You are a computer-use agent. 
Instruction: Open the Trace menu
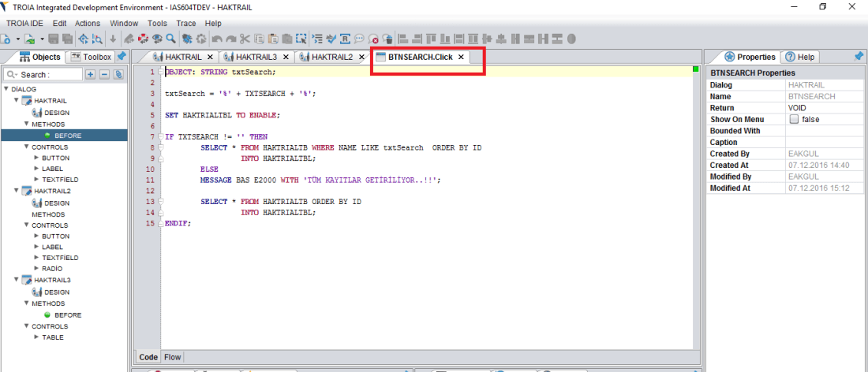pyautogui.click(x=186, y=24)
